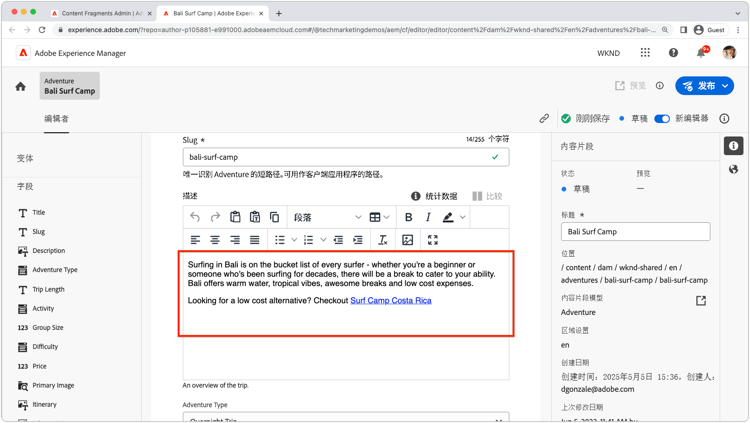Image resolution: width=750 pixels, height=423 pixels.
Task: Select the Bali Surf Camp browser tab
Action: coord(213,13)
